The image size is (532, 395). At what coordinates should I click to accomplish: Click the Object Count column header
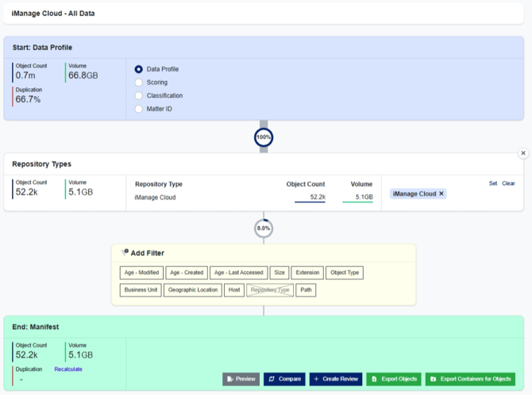306,184
